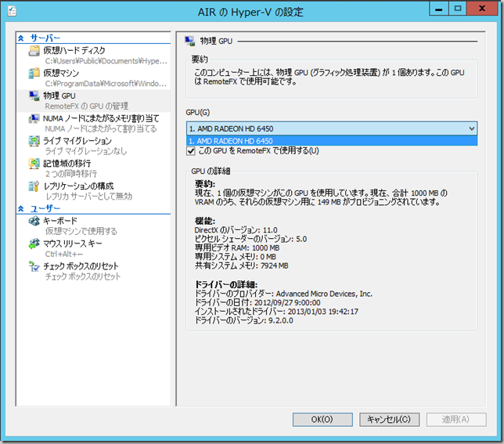Viewport: 504px width, 444px height.
Task: Click the NUMA ノードにまたがって割り当てる subtitle
Action: point(101,128)
